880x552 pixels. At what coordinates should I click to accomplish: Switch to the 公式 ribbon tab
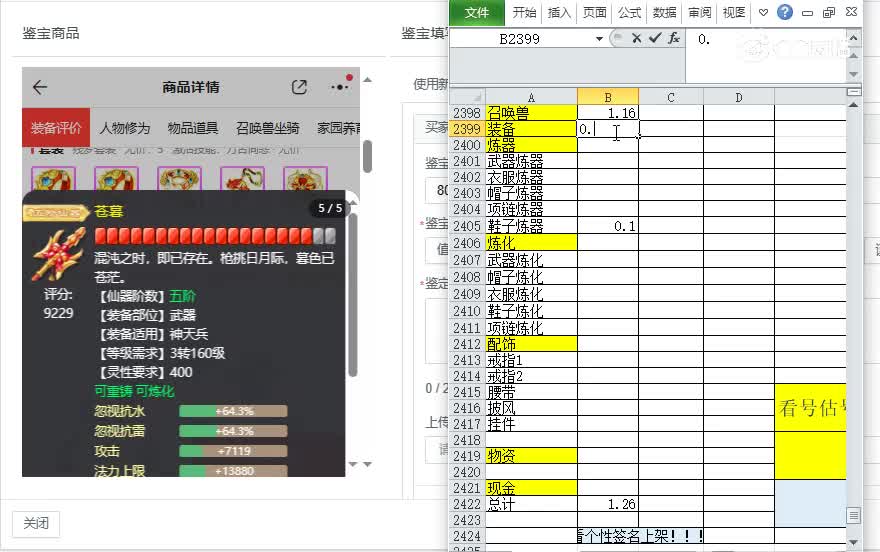tap(629, 12)
